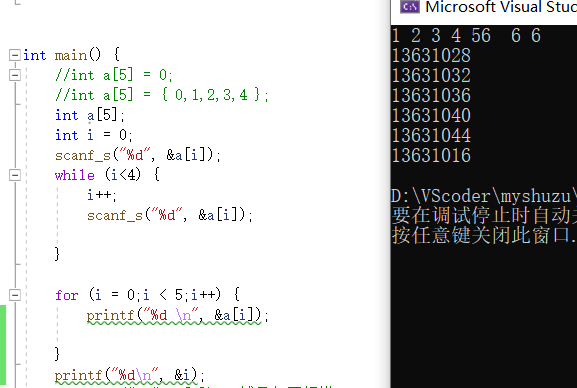The width and height of the screenshot is (577, 388).
Task: Click the printf("%d\n", &i) line
Action: (130, 375)
